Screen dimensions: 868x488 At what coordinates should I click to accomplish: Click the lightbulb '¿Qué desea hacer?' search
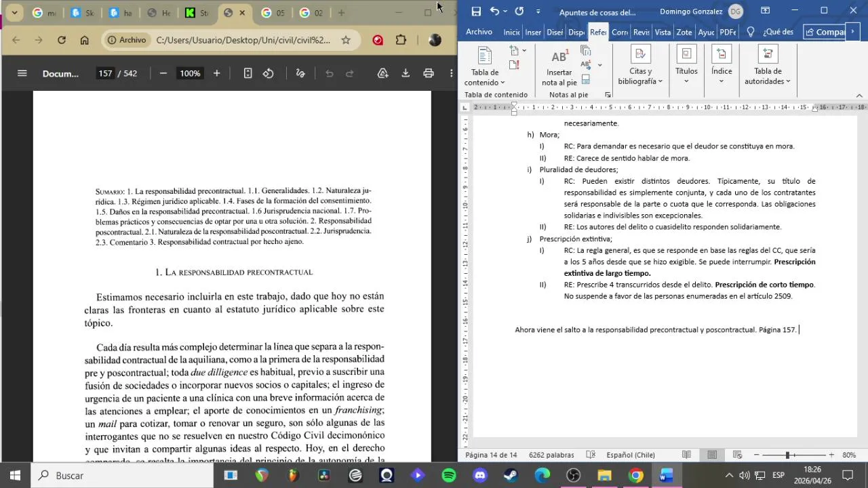[x=751, y=32]
